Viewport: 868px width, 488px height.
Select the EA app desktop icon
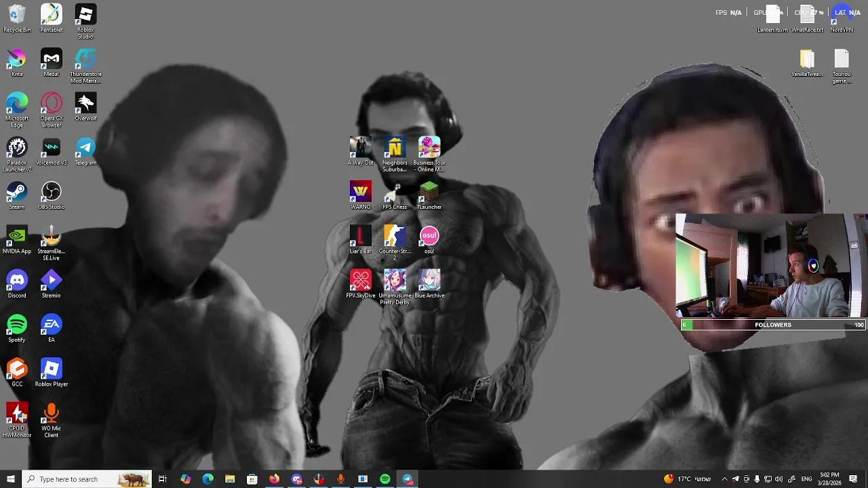52,328
